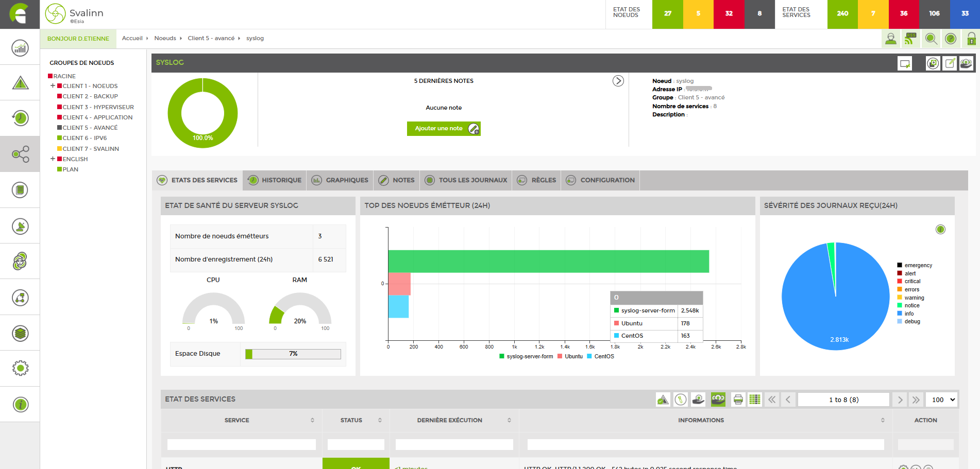The height and width of the screenshot is (469, 980).
Task: Open the satellite dish icon in left sidebar
Action: click(20, 226)
